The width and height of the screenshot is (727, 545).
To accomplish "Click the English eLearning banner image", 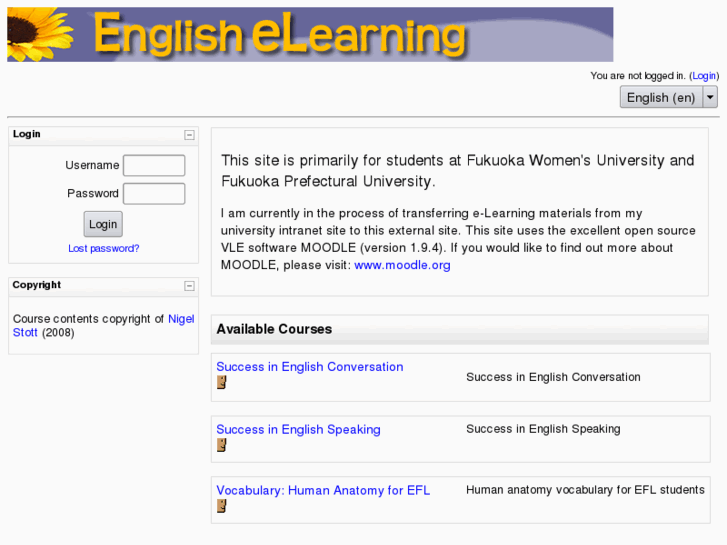I will [x=310, y=34].
